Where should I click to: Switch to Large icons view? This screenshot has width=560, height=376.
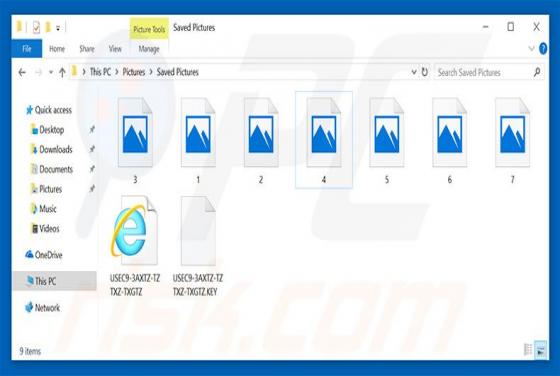tap(541, 349)
